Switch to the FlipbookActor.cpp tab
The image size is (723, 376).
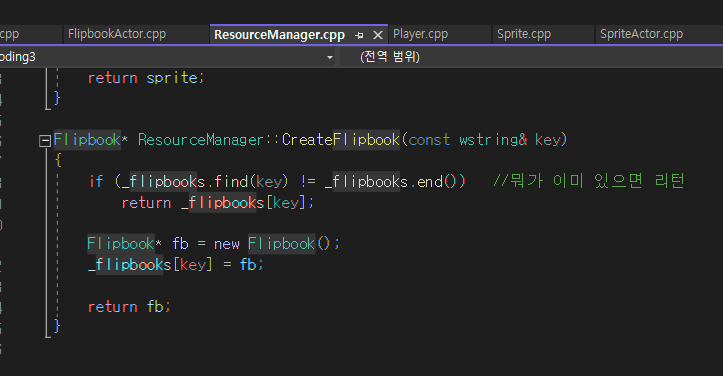tap(117, 34)
